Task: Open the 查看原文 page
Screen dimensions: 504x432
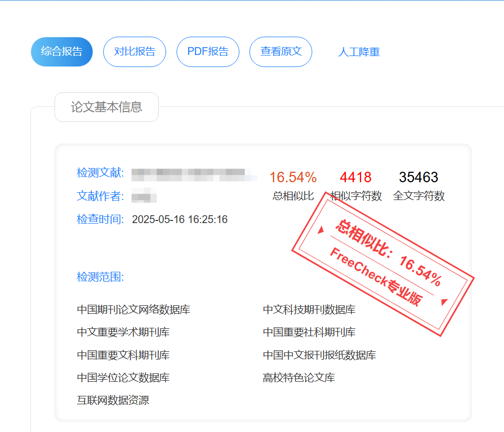Action: click(280, 52)
